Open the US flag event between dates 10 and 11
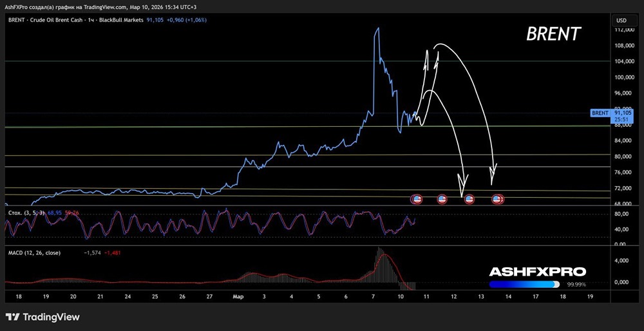Image resolution: width=644 pixels, height=331 pixels. 417,200
